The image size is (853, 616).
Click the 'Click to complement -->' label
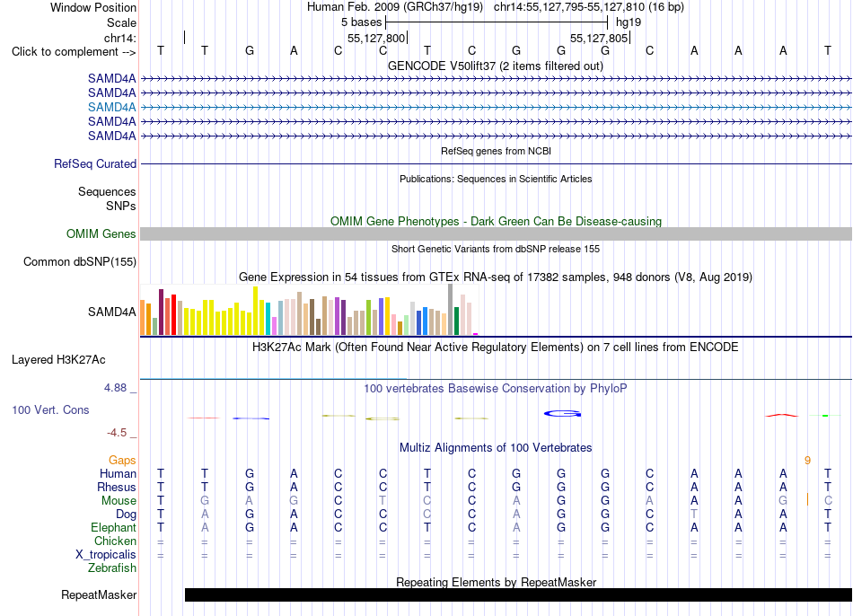(x=74, y=52)
